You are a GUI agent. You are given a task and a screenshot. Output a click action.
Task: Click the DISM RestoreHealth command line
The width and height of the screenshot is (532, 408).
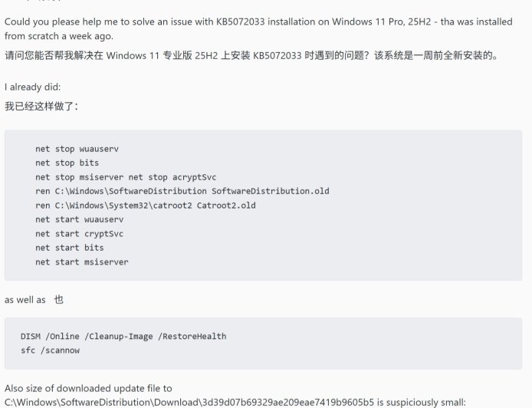123,336
